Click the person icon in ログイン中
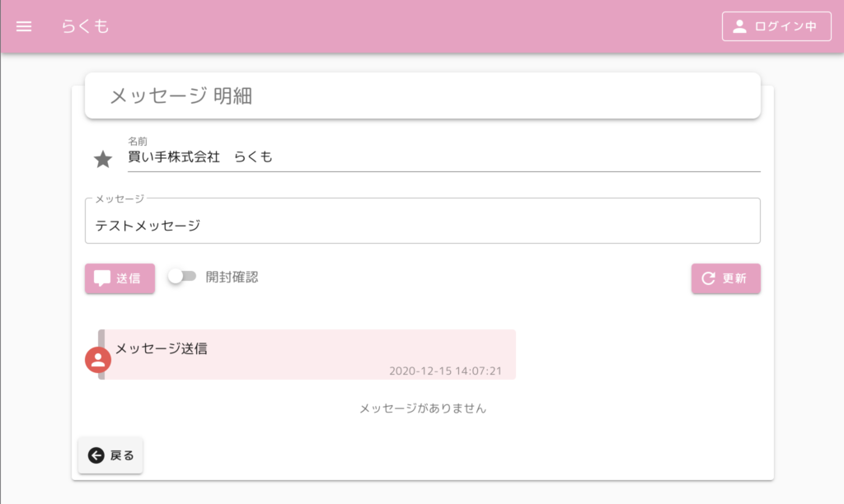The width and height of the screenshot is (844, 504). pos(739,26)
